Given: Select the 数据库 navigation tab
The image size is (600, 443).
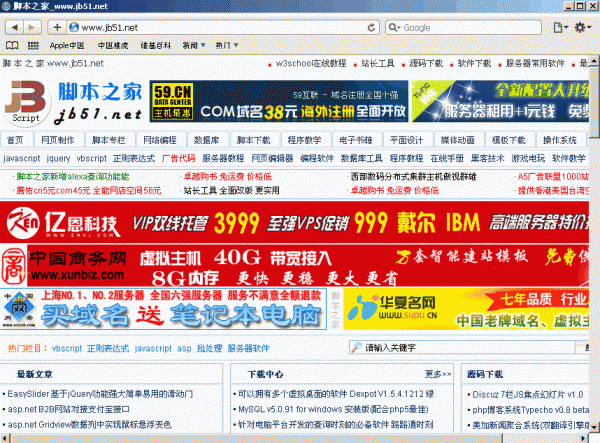Looking at the screenshot, I should click(x=206, y=140).
